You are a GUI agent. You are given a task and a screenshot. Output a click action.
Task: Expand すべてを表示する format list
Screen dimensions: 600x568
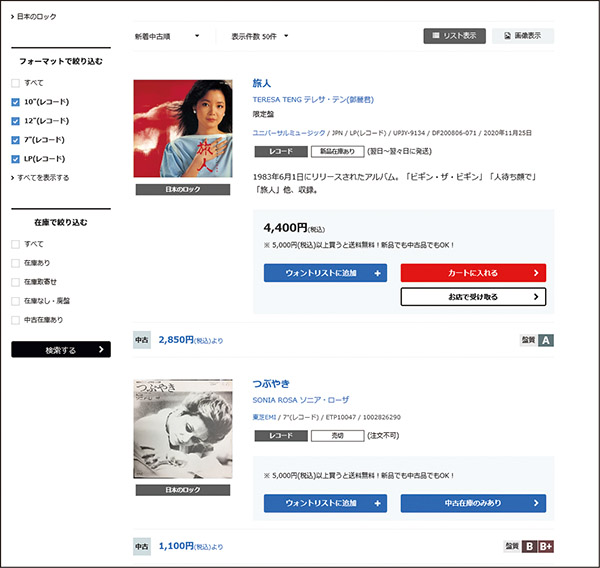(x=40, y=177)
